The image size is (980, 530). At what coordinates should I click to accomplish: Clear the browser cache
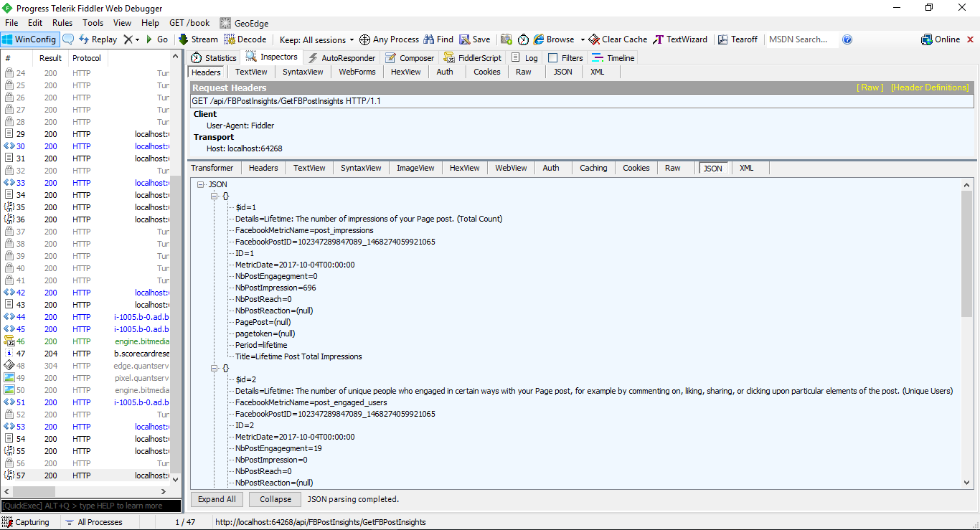point(618,39)
